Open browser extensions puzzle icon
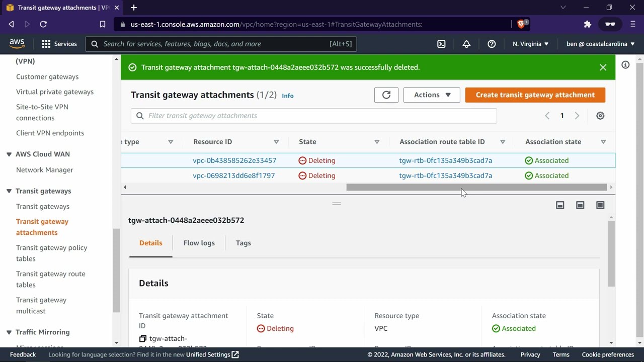Screen dimensions: 644x362 587,24
